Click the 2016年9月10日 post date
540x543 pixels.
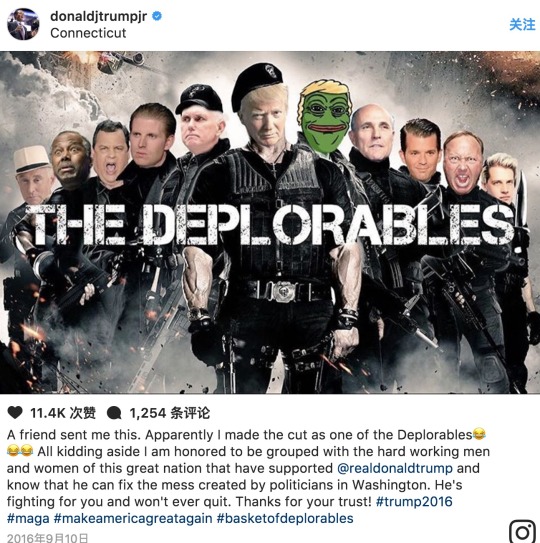pyautogui.click(x=47, y=538)
